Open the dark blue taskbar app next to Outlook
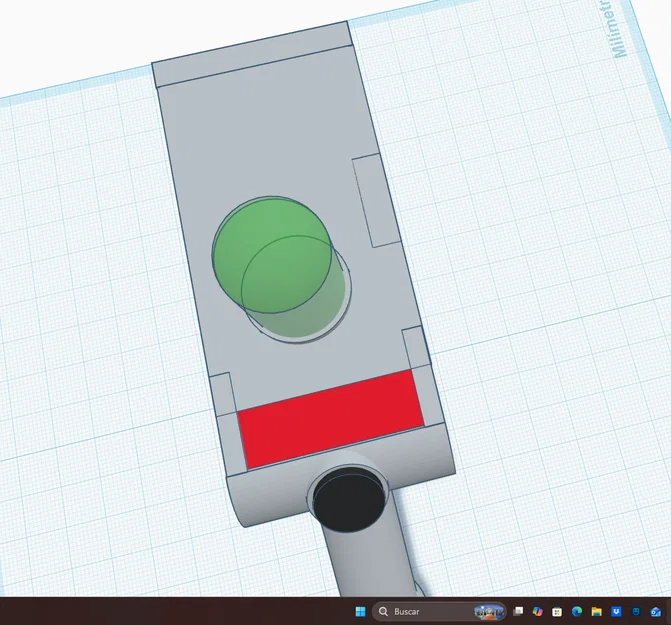This screenshot has width=671, height=625. click(636, 611)
